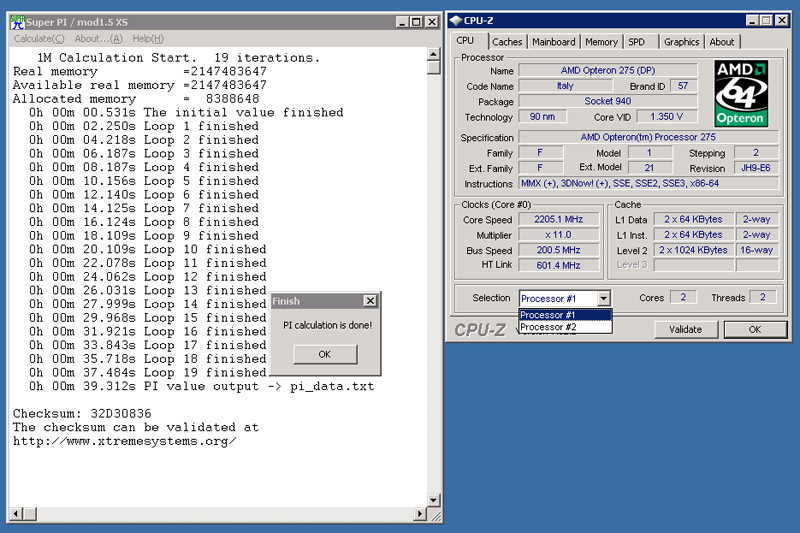Image resolution: width=800 pixels, height=533 pixels.
Task: Switch to the Caches tab in CPU-Z
Action: click(507, 42)
